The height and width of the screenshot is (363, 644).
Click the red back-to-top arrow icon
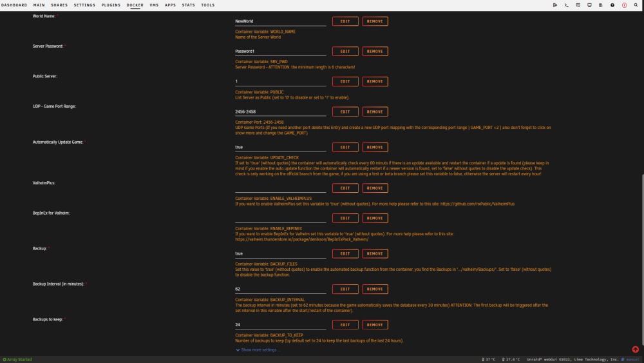click(x=636, y=349)
